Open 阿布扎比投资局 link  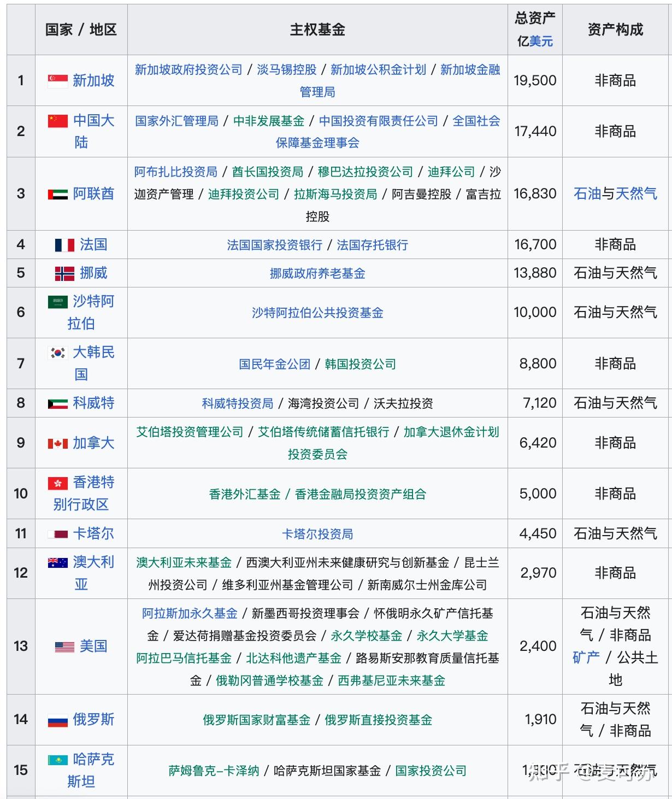176,172
